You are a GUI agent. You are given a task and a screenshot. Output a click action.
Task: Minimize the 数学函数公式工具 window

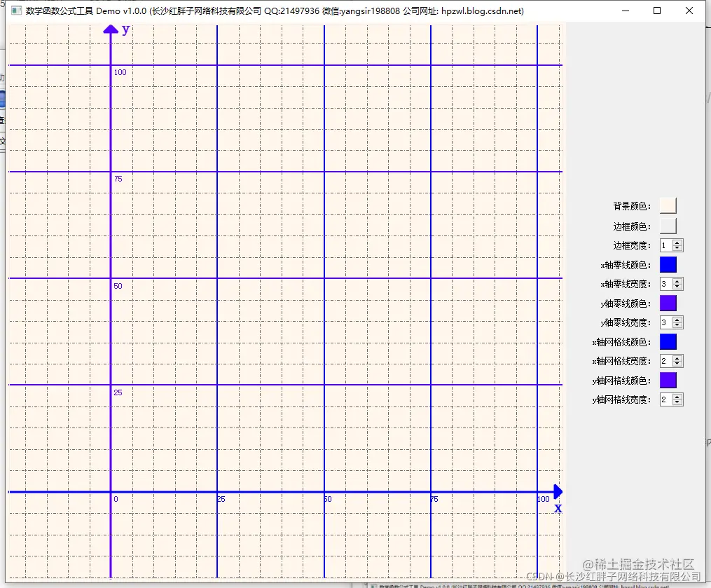pyautogui.click(x=626, y=11)
